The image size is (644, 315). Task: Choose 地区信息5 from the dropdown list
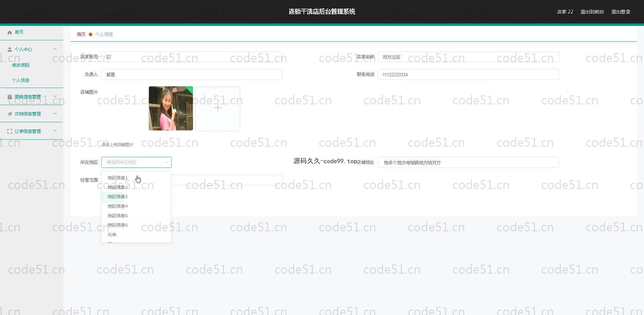click(136, 216)
